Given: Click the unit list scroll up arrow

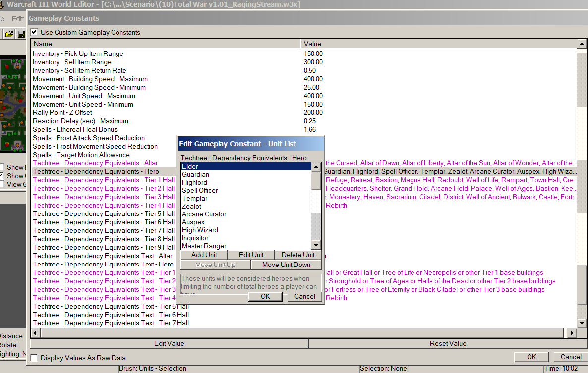Looking at the screenshot, I should click(x=316, y=167).
